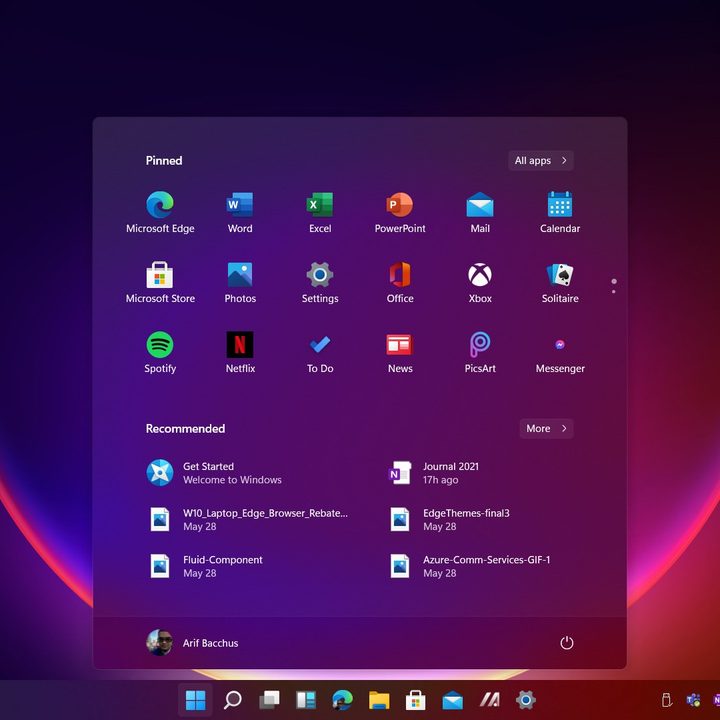This screenshot has width=720, height=720.
Task: Open the Excel pinned app
Action: pos(320,212)
